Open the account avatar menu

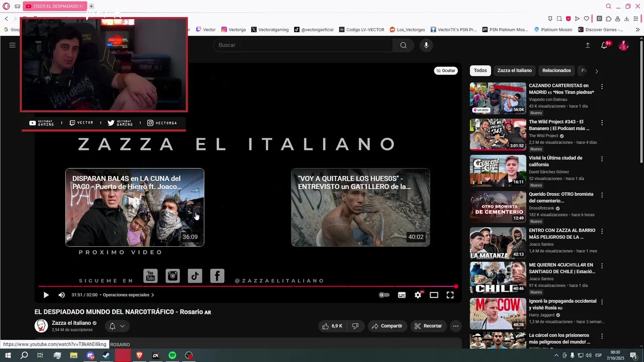point(623,45)
